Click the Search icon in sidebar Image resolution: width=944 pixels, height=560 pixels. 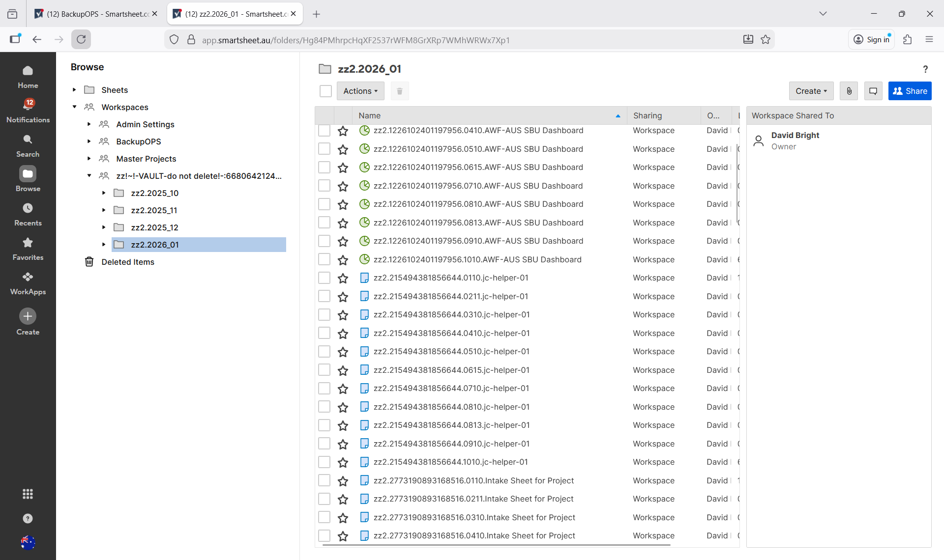click(28, 146)
